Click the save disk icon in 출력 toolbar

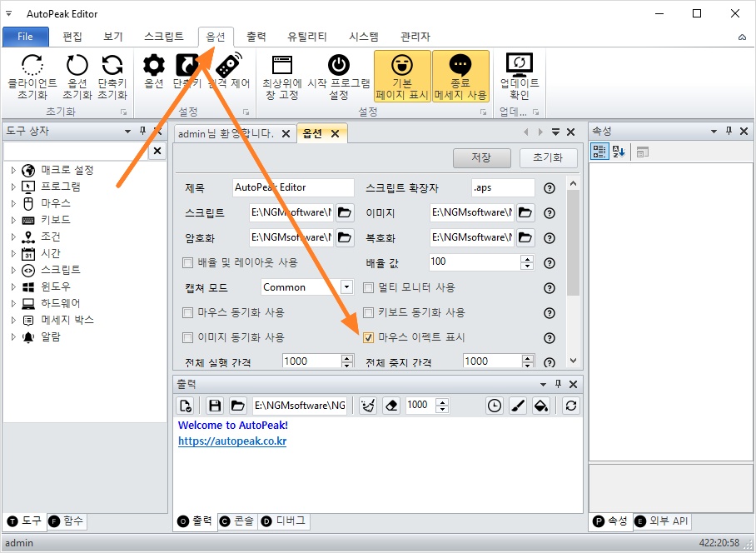[x=215, y=406]
